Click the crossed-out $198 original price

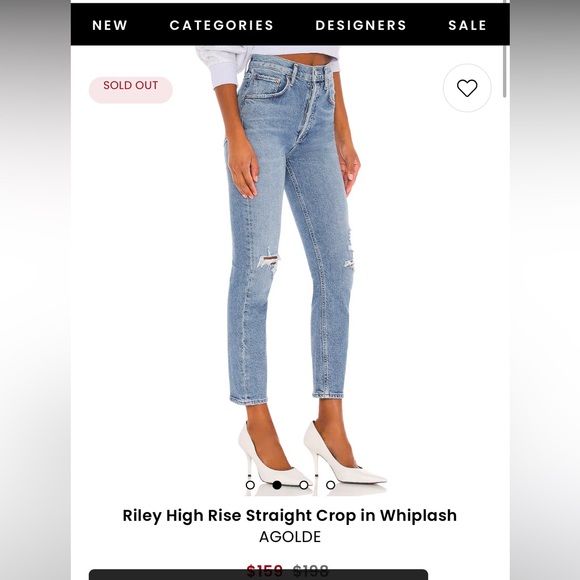coord(310,570)
